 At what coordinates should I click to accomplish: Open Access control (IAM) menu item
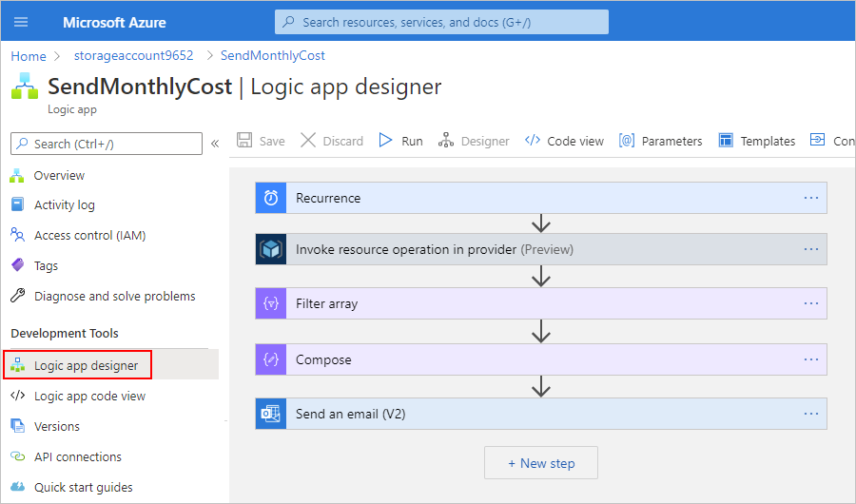(x=89, y=236)
